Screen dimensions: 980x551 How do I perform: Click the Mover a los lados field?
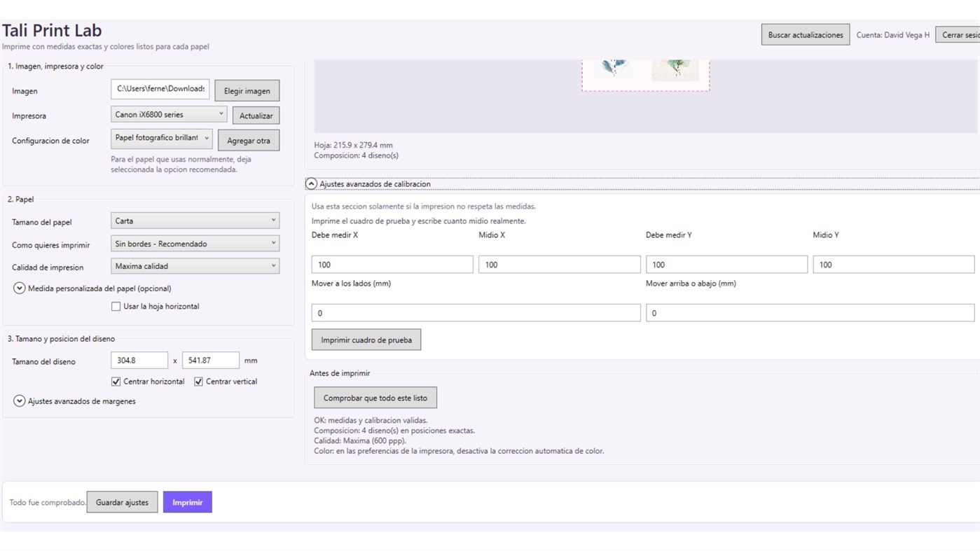(476, 313)
